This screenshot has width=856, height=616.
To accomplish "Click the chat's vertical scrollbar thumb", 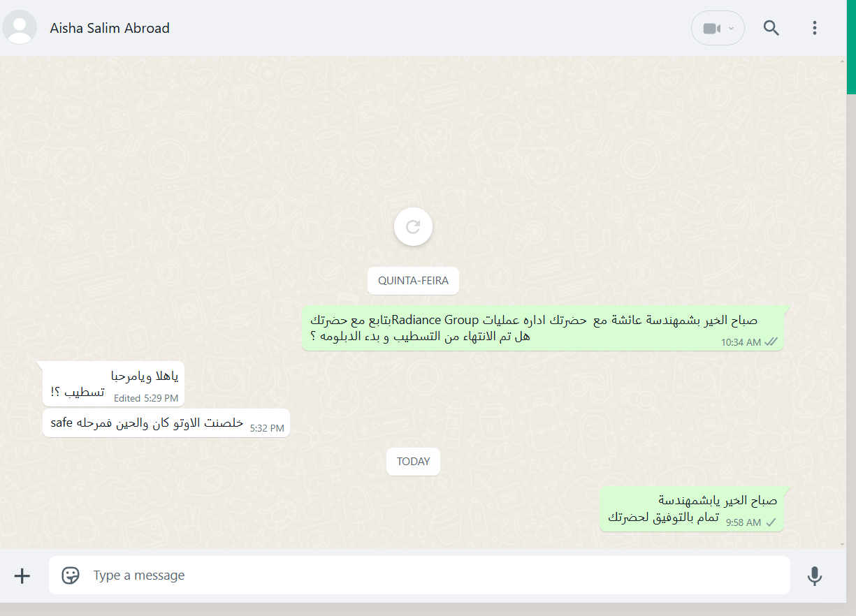I will [851, 47].
